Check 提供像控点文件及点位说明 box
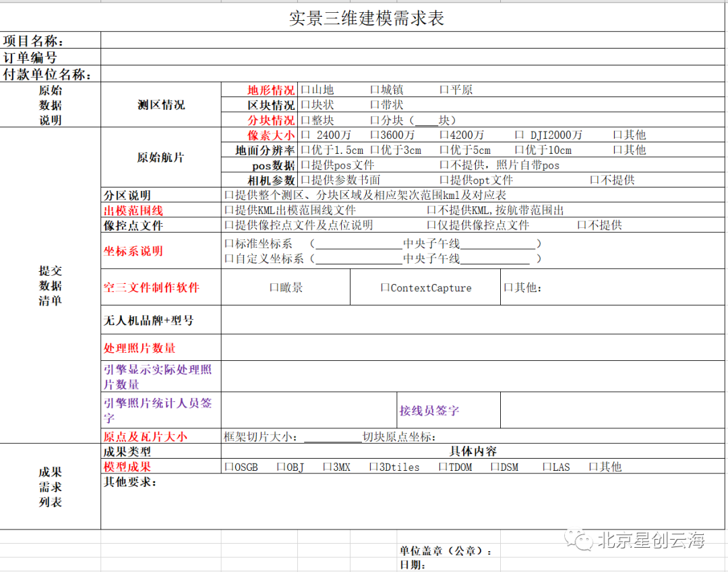 [229, 225]
